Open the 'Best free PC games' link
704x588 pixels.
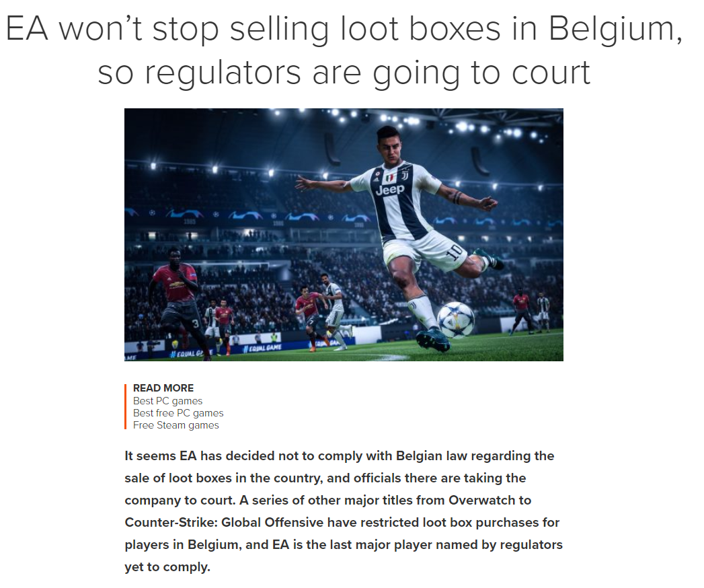tap(178, 413)
